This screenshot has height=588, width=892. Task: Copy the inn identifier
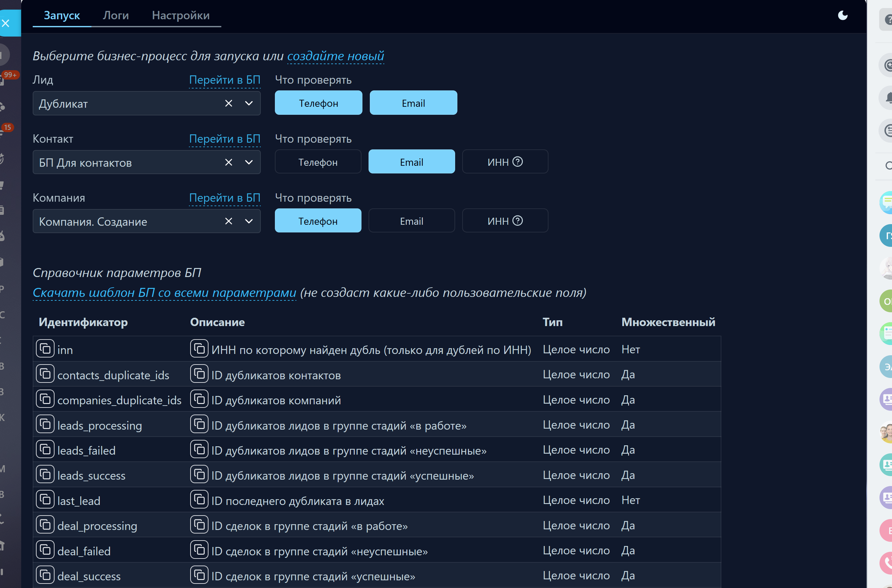click(x=45, y=349)
